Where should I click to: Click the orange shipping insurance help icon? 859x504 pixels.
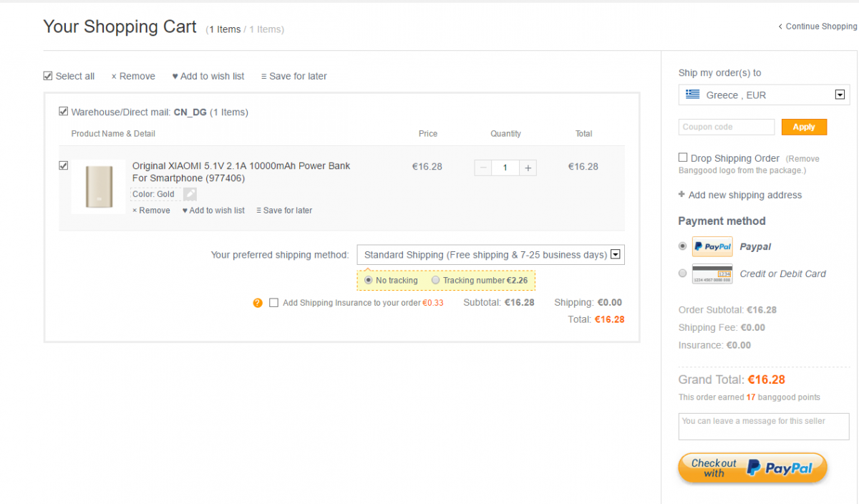point(258,303)
